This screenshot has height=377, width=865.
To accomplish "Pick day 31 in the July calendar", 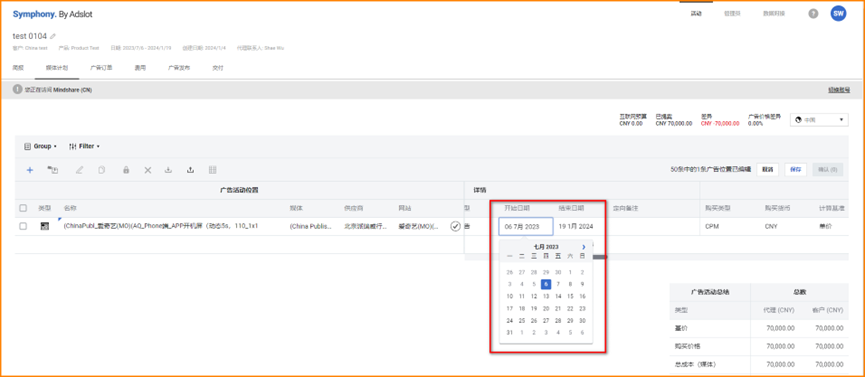I will (x=509, y=332).
